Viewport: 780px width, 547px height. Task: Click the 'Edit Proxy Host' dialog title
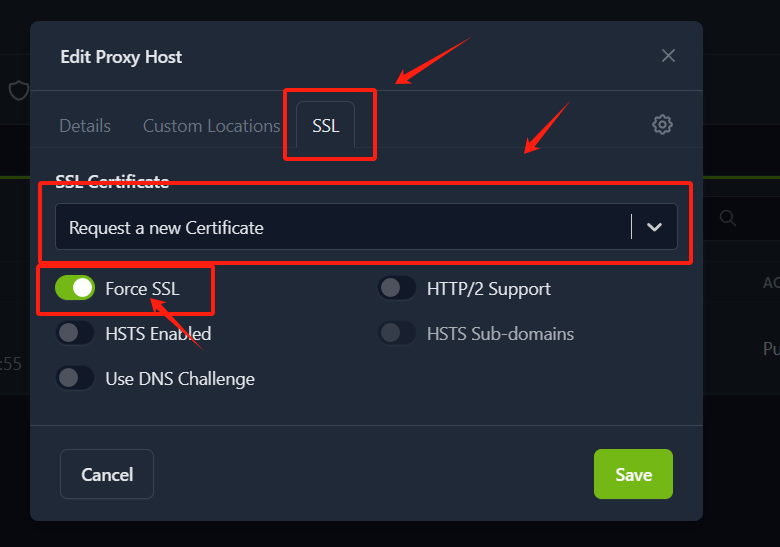[x=121, y=57]
